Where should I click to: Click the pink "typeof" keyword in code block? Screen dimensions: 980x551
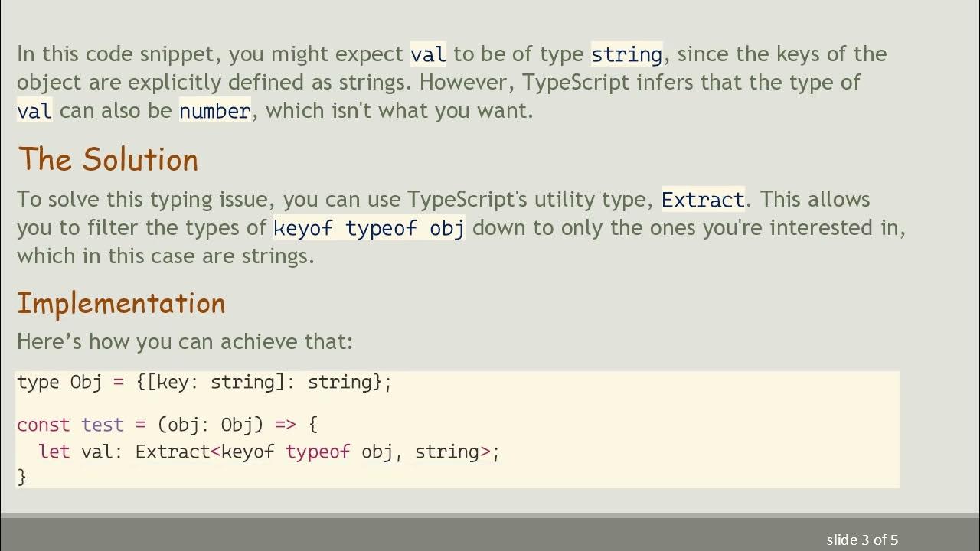click(318, 452)
